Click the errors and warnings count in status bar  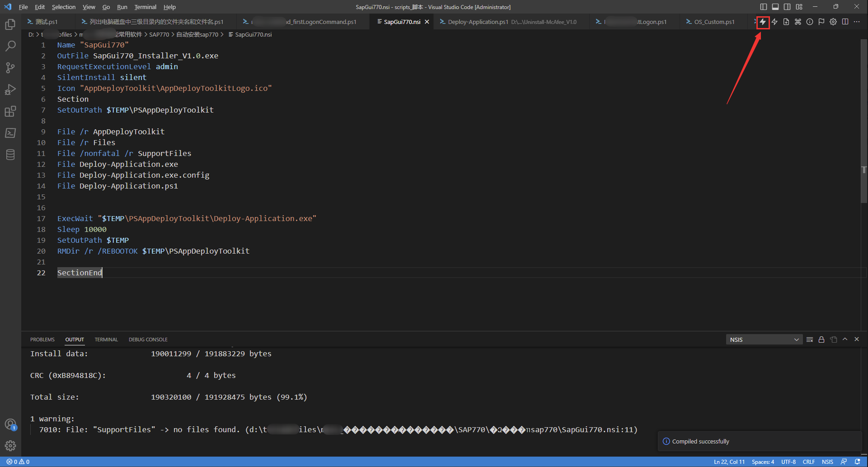click(x=18, y=462)
